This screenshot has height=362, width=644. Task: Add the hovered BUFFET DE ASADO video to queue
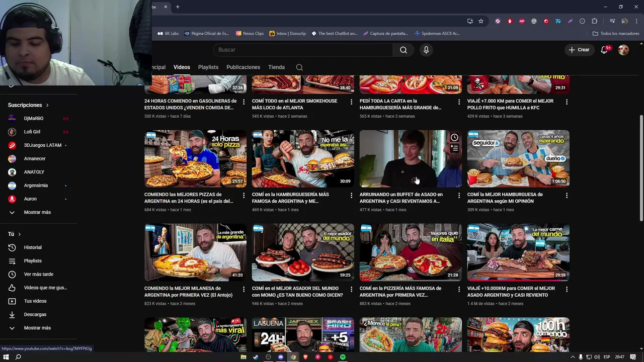tap(454, 148)
